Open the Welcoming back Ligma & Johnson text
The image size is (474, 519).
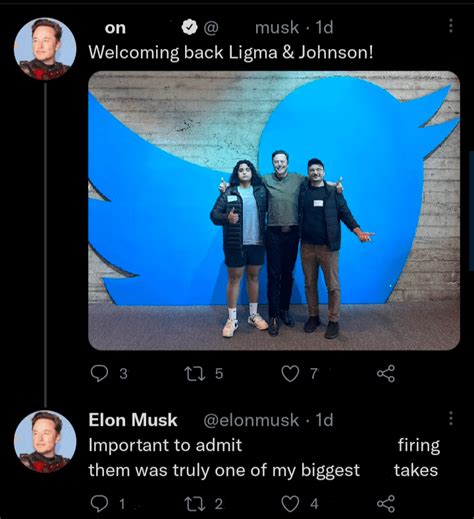pos(231,52)
